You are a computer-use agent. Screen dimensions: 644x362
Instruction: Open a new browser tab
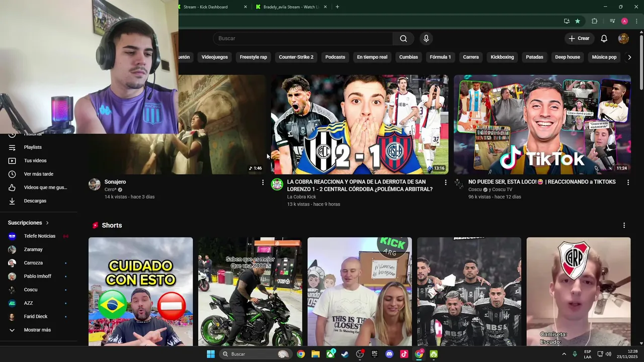tap(337, 7)
